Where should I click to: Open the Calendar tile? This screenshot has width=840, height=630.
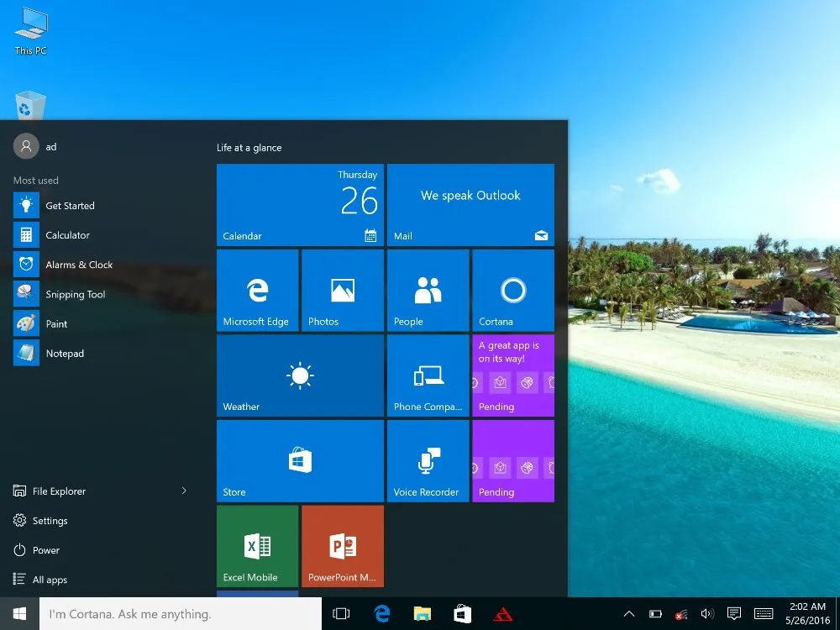click(300, 205)
